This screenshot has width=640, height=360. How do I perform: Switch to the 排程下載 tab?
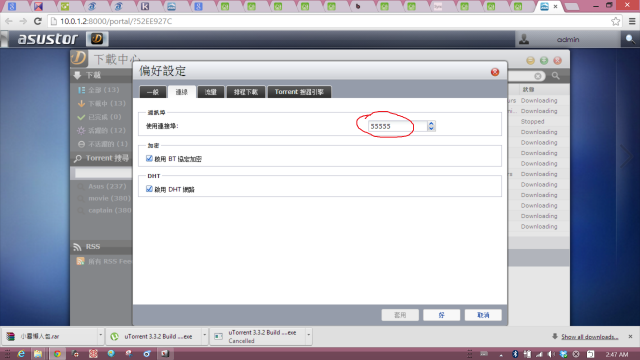[x=246, y=92]
